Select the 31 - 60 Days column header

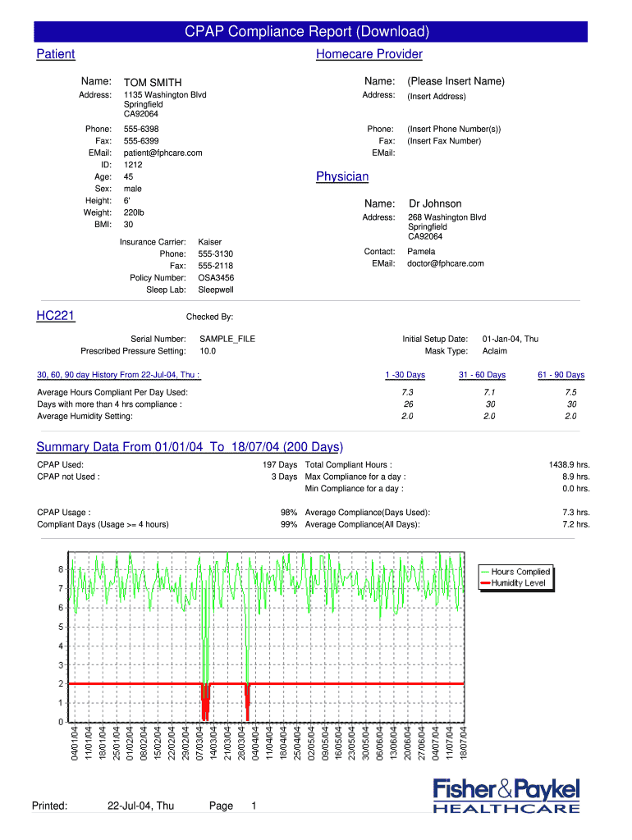[482, 375]
